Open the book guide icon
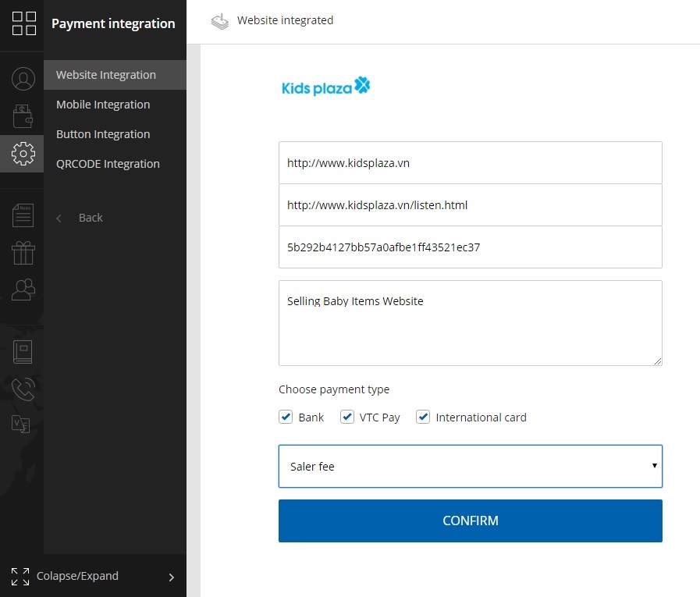This screenshot has width=700, height=597. pyautogui.click(x=23, y=351)
